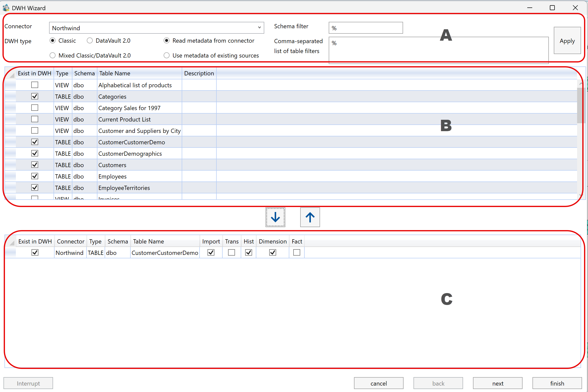
Task: Click row header of Categories row
Action: pos(10,96)
